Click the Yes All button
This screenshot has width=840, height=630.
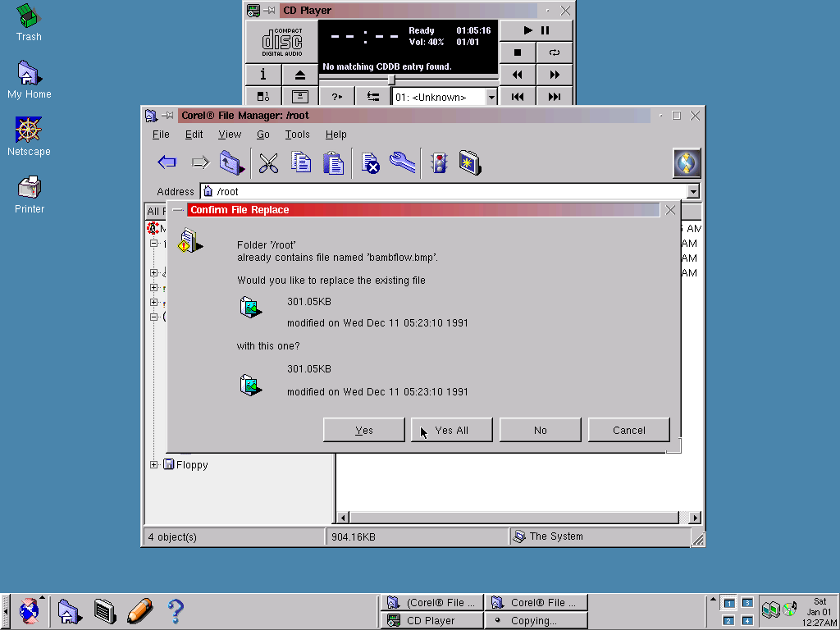(451, 430)
